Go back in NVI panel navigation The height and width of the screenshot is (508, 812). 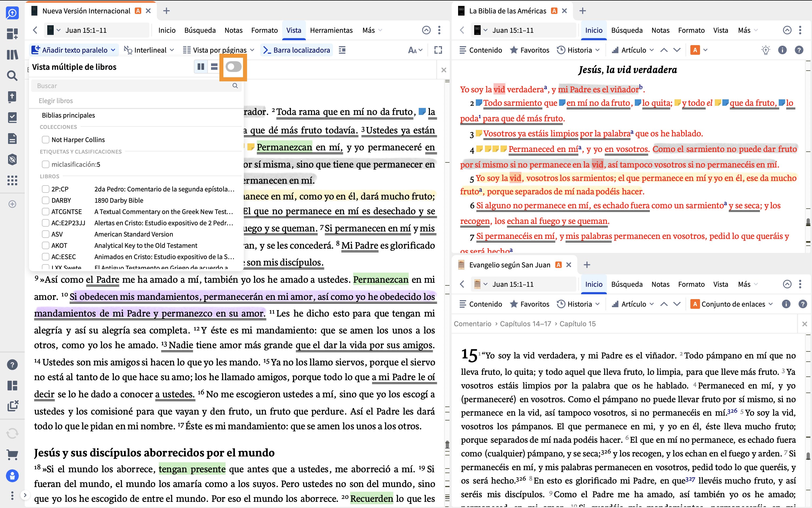click(x=35, y=30)
